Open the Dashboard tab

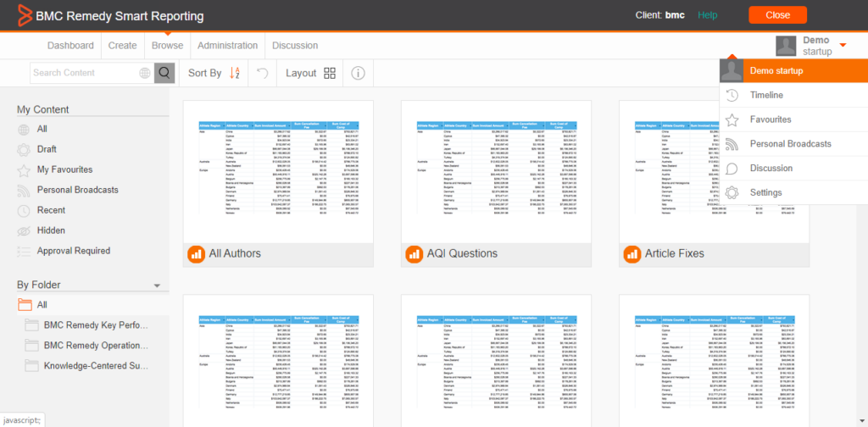point(70,46)
